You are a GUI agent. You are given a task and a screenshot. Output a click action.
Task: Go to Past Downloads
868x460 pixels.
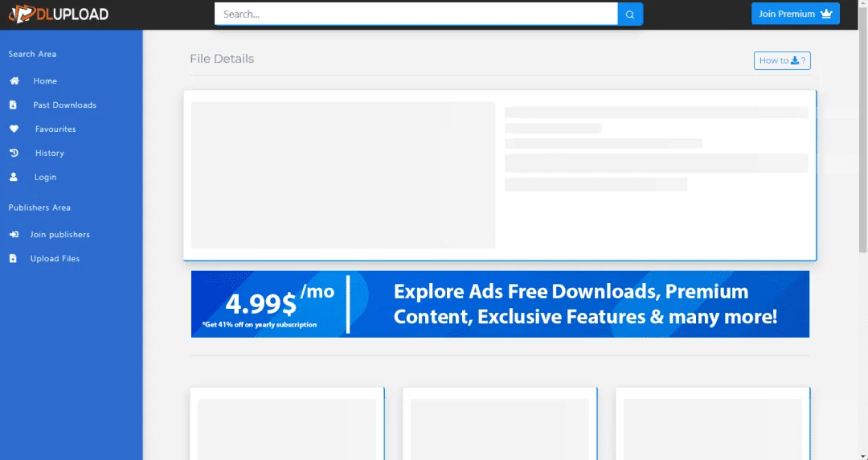[65, 105]
